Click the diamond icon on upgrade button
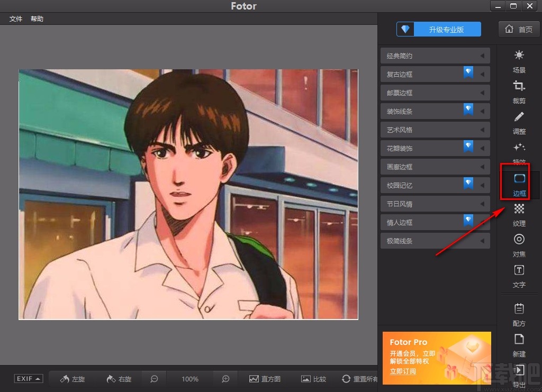Viewport: 542px width, 392px height. point(405,29)
